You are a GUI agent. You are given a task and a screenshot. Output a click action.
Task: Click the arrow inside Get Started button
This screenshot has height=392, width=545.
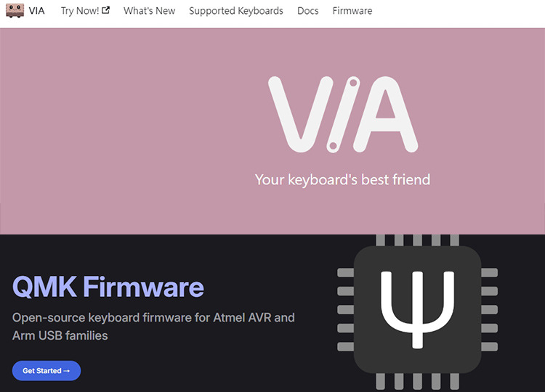[x=67, y=371]
